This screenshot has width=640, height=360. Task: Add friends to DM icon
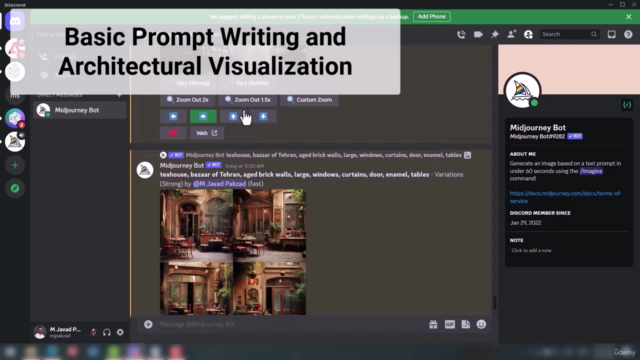point(511,34)
